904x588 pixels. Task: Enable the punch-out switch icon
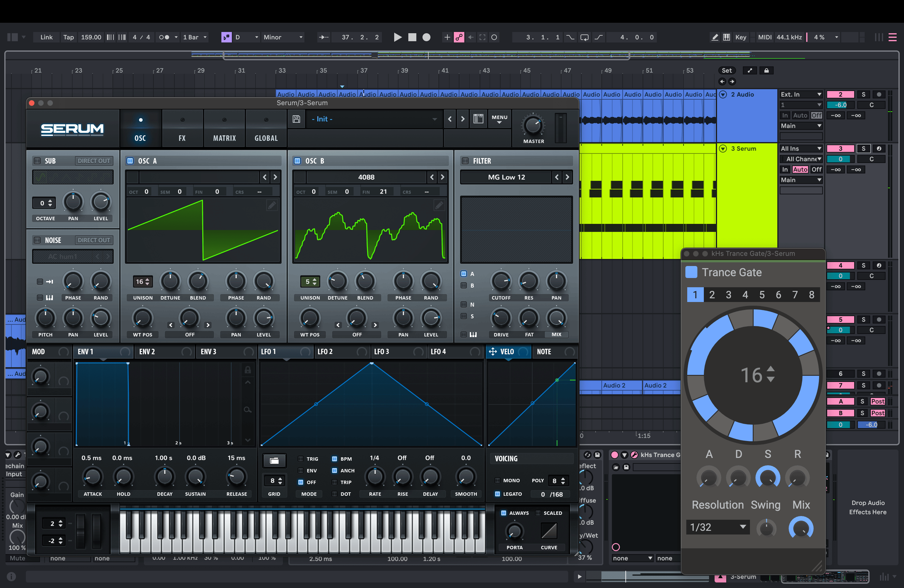tap(599, 37)
